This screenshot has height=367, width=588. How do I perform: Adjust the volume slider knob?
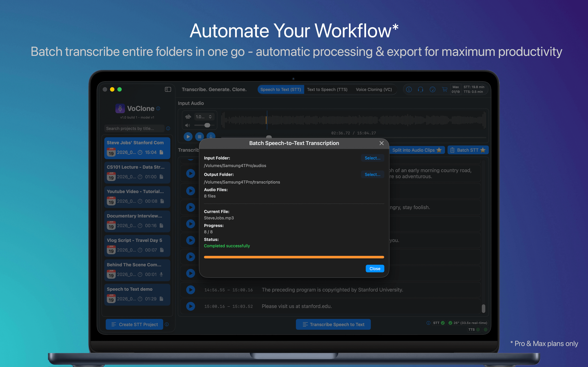(x=207, y=125)
